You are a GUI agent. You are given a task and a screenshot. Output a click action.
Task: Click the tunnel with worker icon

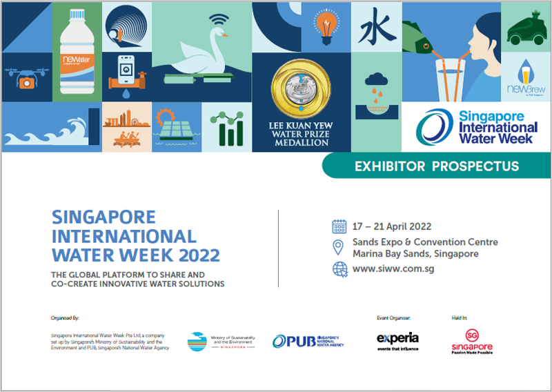[126, 27]
